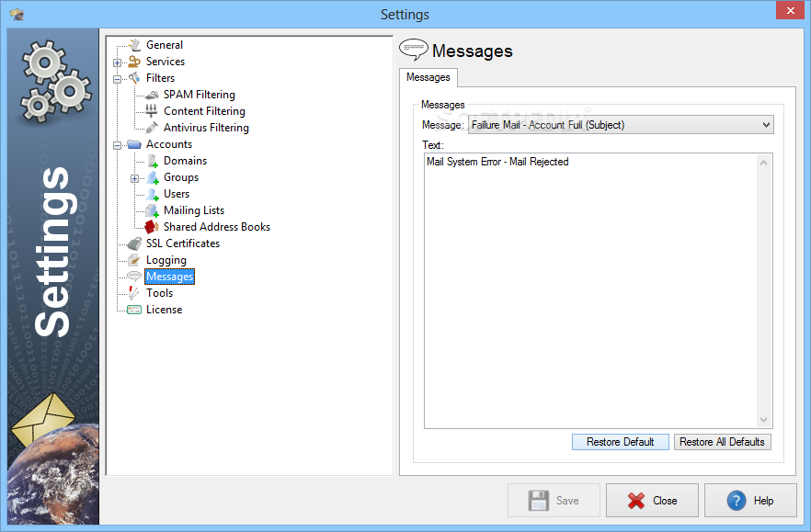Click the Messages speech bubble tree icon

(x=134, y=277)
